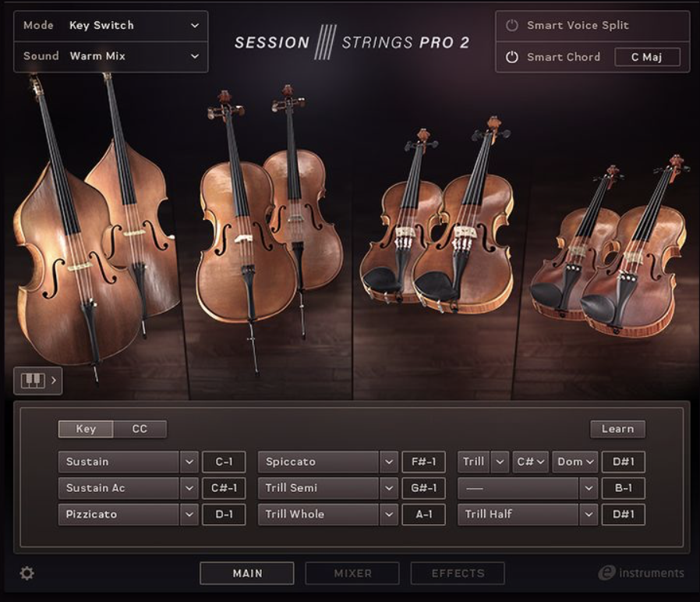700x602 pixels.
Task: Switch to the Effects tab
Action: click(x=457, y=573)
